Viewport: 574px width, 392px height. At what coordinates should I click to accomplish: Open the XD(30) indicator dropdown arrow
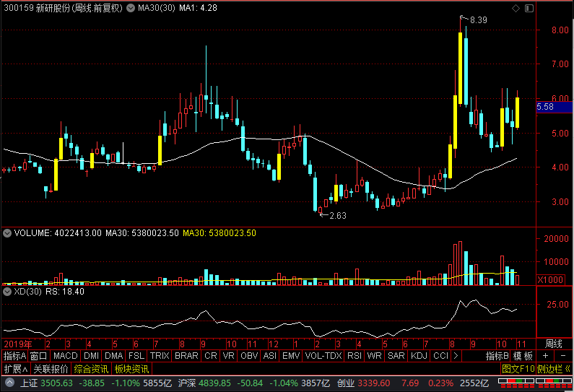coord(6,292)
